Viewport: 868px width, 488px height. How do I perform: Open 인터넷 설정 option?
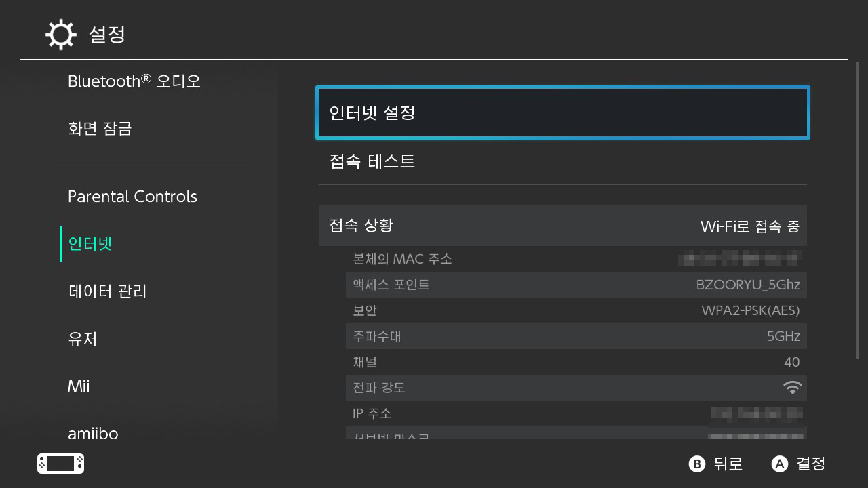coord(563,113)
